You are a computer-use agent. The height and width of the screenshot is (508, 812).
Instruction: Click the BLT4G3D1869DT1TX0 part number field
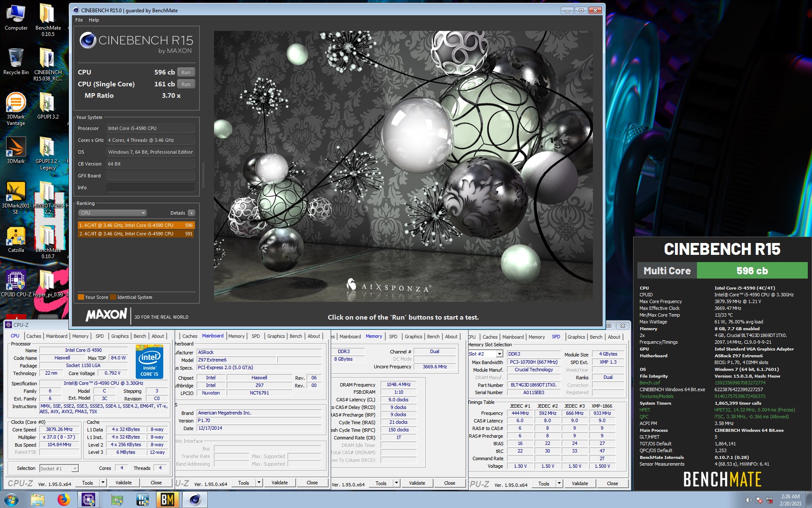[x=533, y=385]
